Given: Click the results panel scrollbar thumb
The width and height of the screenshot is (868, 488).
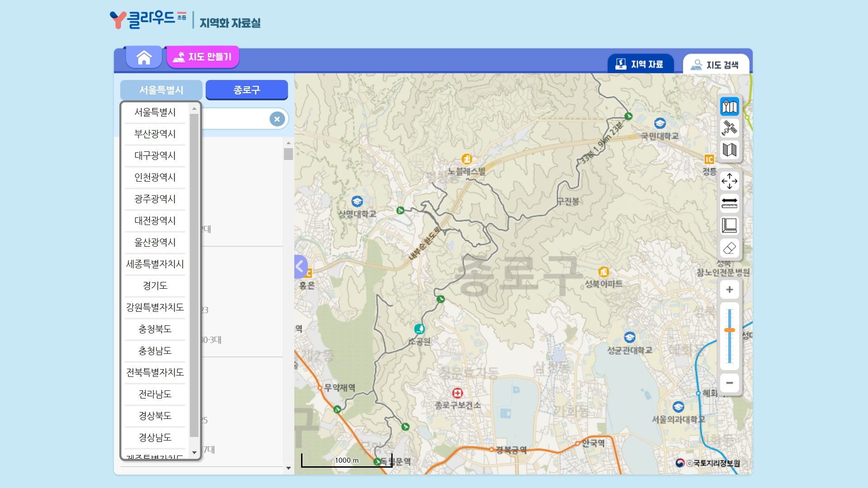Looking at the screenshot, I should click(288, 154).
